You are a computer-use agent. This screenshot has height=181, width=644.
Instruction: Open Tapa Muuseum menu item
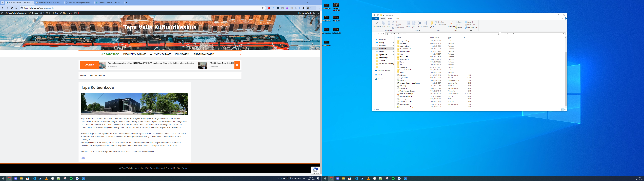(x=182, y=54)
